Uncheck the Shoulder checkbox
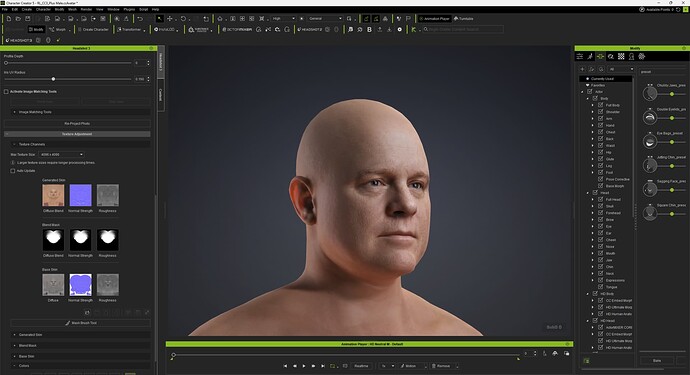This screenshot has width=690, height=375. point(601,112)
